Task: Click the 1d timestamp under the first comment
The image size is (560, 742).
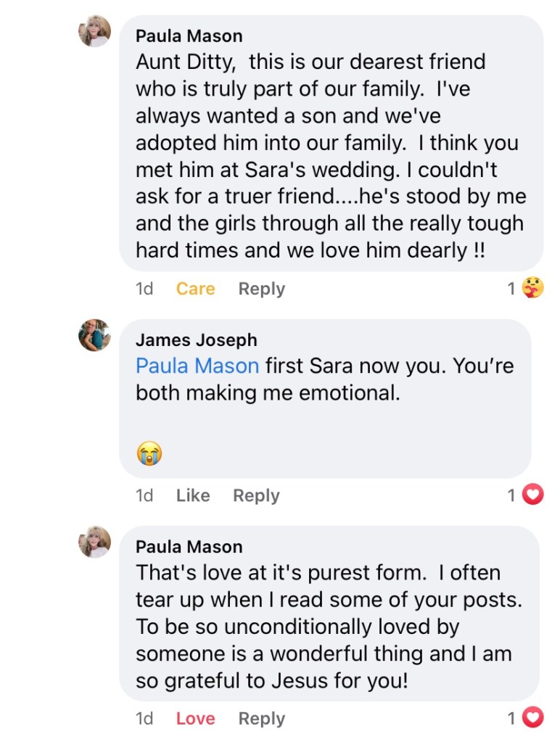Action: 144,289
